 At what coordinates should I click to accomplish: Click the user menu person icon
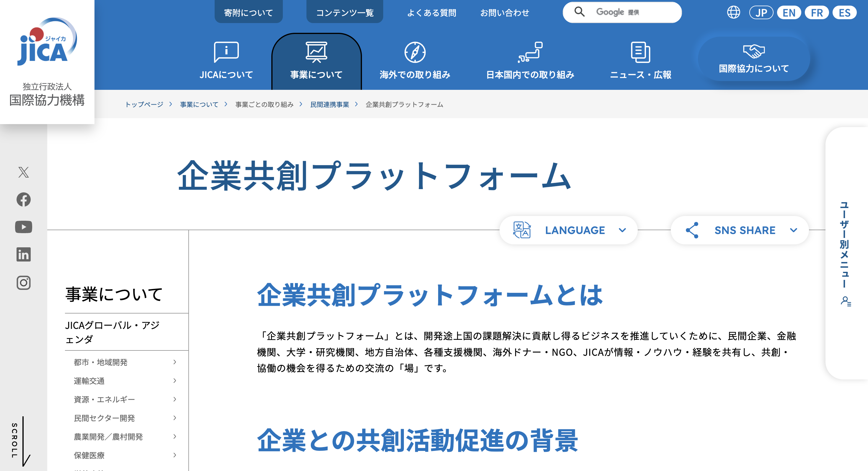(x=846, y=301)
